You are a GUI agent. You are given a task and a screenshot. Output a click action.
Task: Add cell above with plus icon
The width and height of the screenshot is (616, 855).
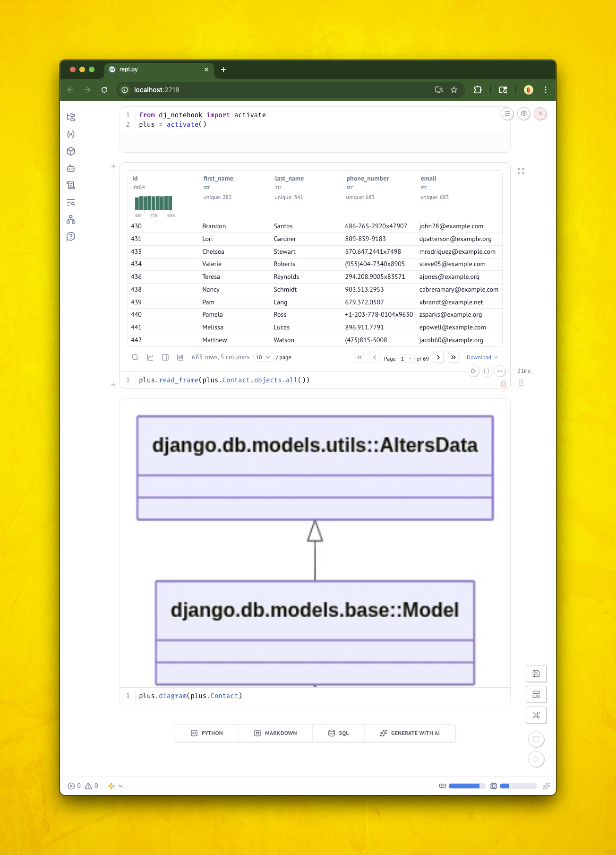113,166
